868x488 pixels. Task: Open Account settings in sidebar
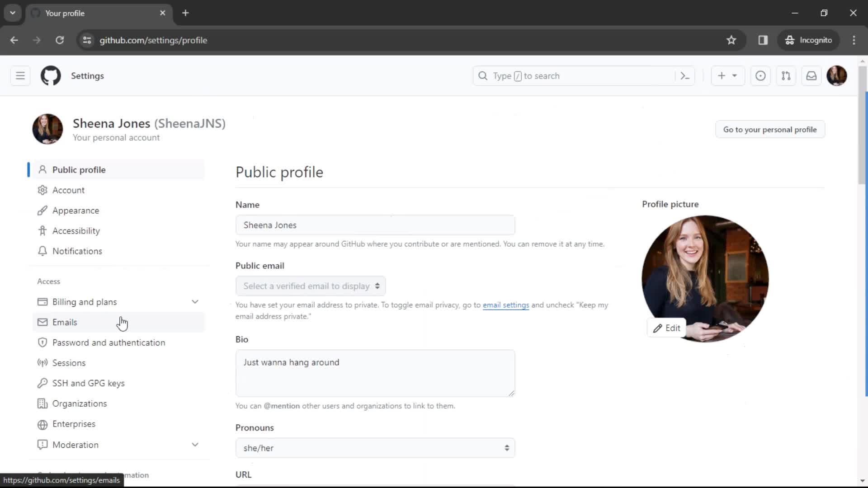pos(118,190)
